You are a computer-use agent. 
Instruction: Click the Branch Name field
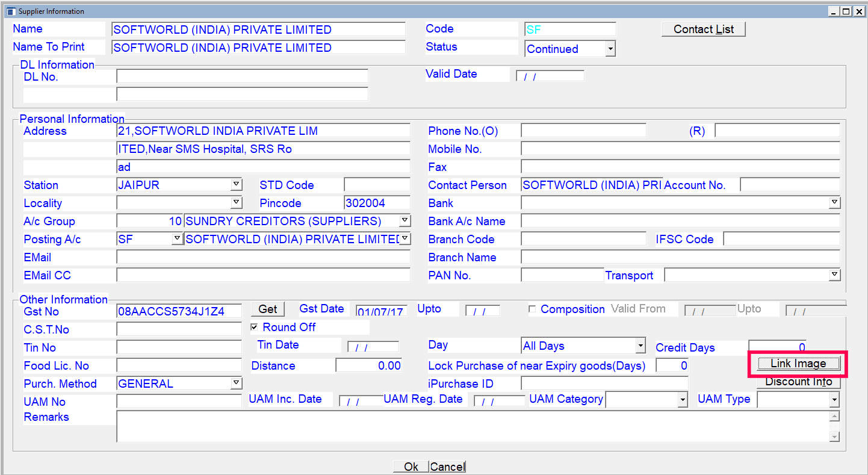tap(680, 257)
